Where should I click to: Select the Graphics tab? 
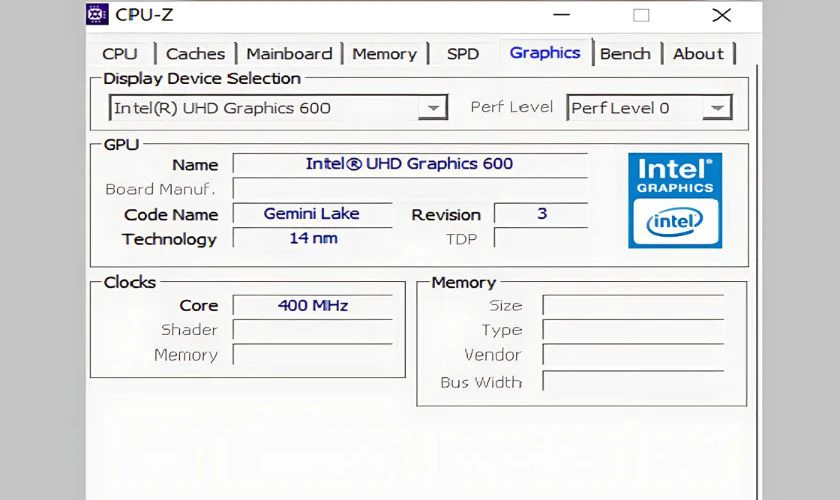tap(545, 53)
